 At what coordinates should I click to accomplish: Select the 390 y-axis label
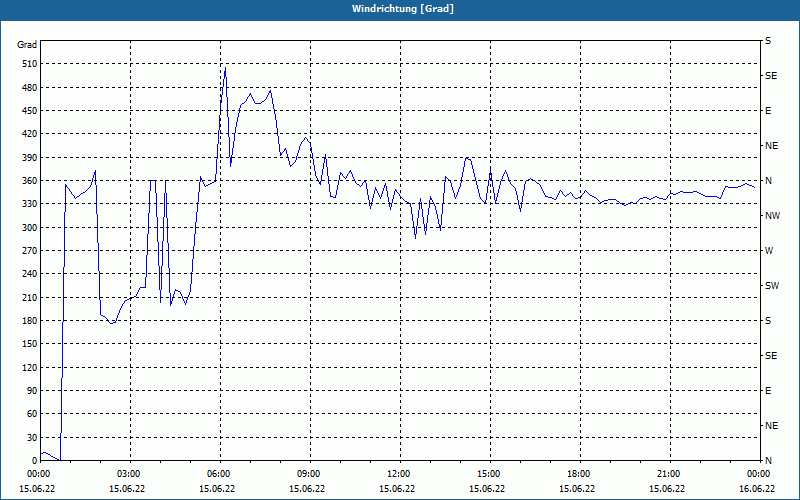click(x=29, y=158)
